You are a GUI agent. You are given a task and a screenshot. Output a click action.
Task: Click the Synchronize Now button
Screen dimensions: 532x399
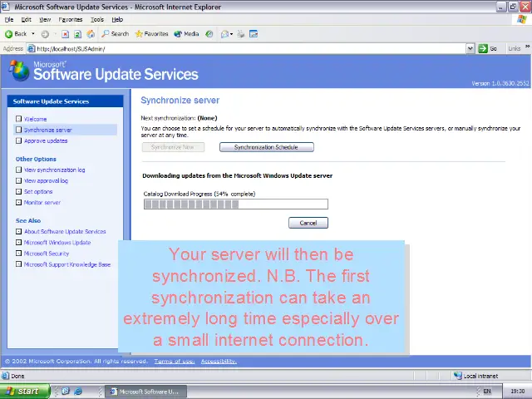click(x=173, y=147)
